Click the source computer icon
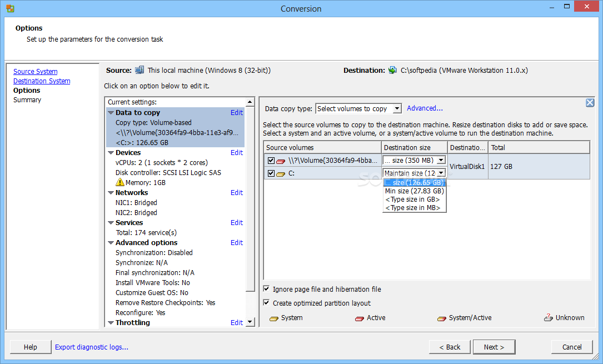Viewport: 603px width, 364px height. [139, 71]
